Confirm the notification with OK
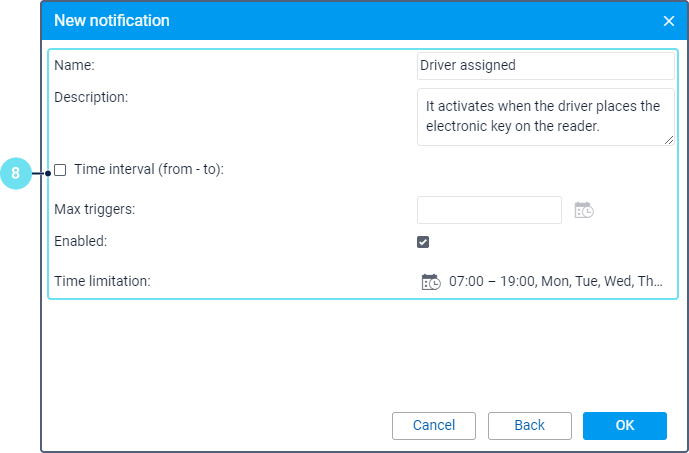 (x=625, y=426)
